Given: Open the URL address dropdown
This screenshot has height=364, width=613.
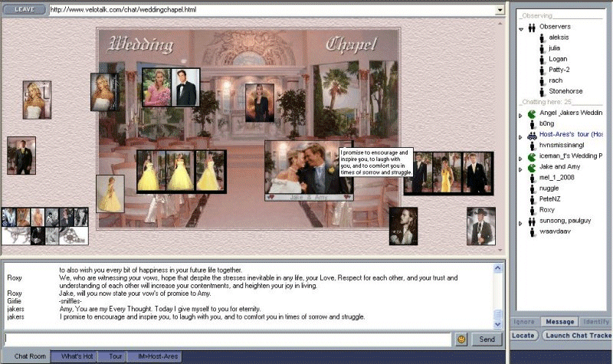Looking at the screenshot, I should tap(500, 10).
